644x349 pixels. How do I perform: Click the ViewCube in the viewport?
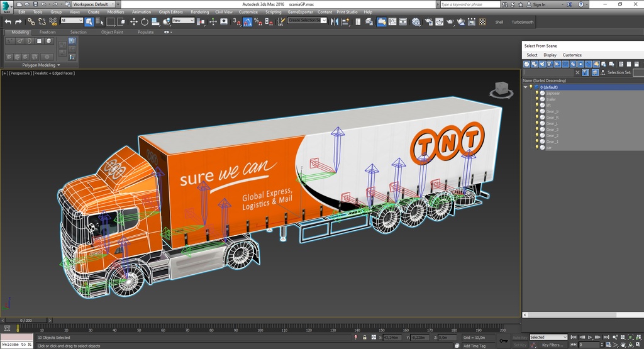click(501, 89)
